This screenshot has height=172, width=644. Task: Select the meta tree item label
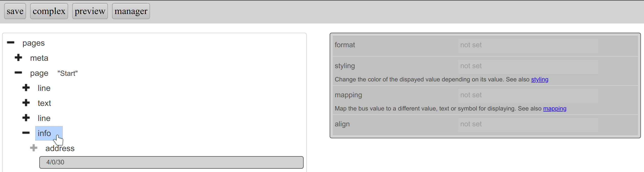(x=39, y=58)
